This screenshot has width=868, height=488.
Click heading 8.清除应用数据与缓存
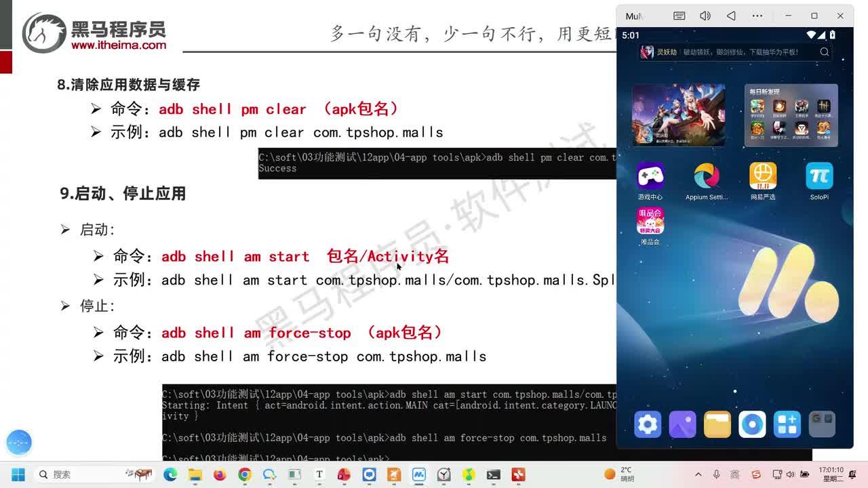point(129,85)
